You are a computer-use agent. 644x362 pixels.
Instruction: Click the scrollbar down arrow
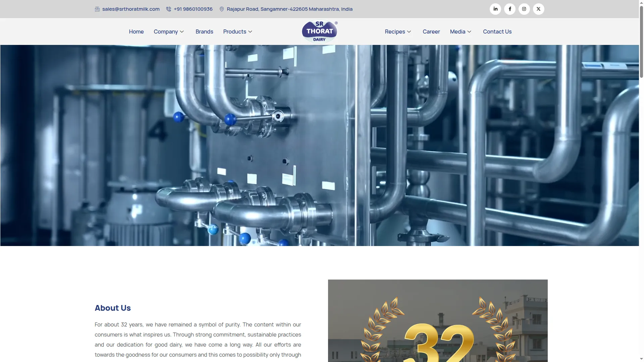click(641, 359)
